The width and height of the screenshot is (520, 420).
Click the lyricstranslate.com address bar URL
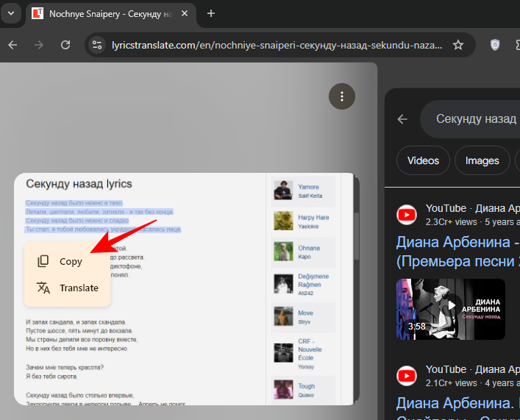pos(276,45)
